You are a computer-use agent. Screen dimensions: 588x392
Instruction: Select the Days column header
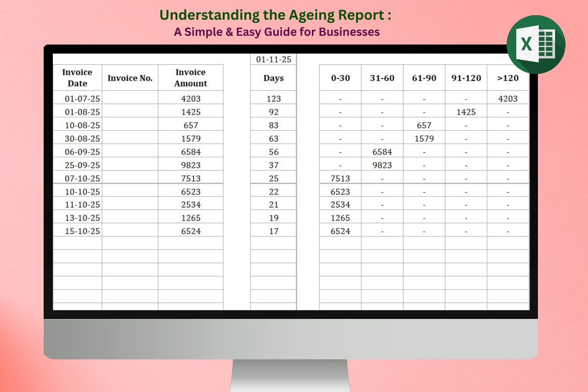point(273,78)
